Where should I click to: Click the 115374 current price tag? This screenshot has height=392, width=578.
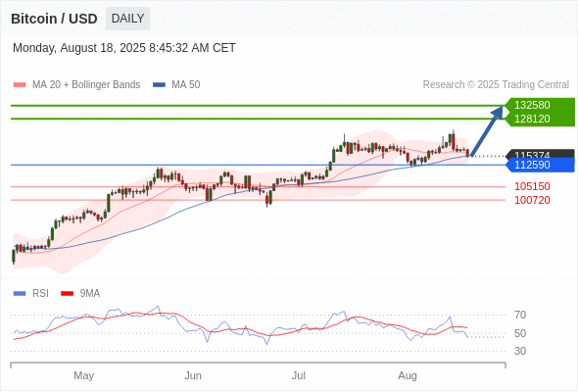(x=540, y=154)
